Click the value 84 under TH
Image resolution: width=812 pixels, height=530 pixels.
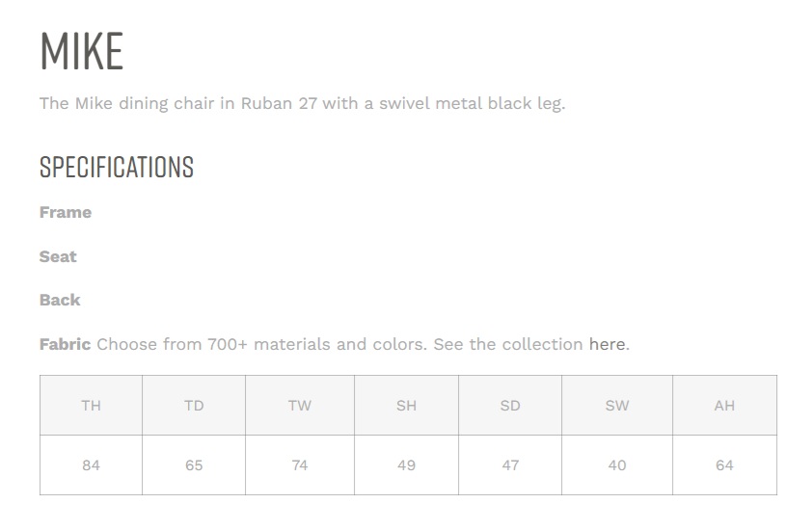92,465
